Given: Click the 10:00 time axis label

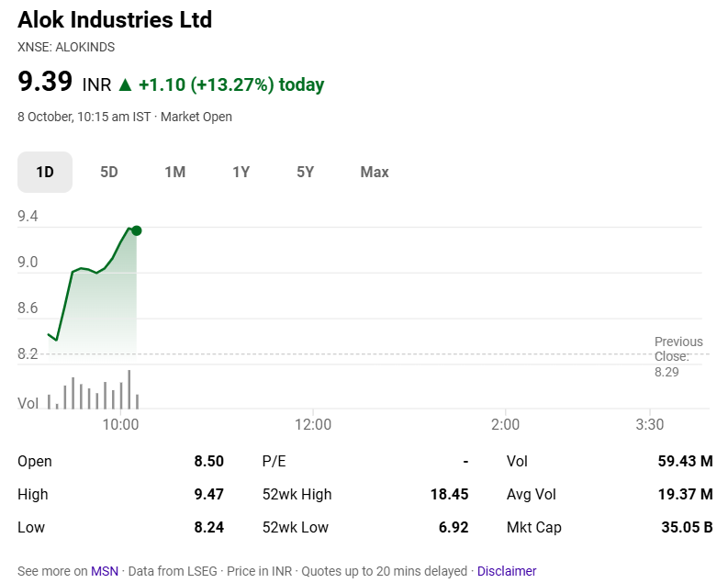Looking at the screenshot, I should point(120,424).
